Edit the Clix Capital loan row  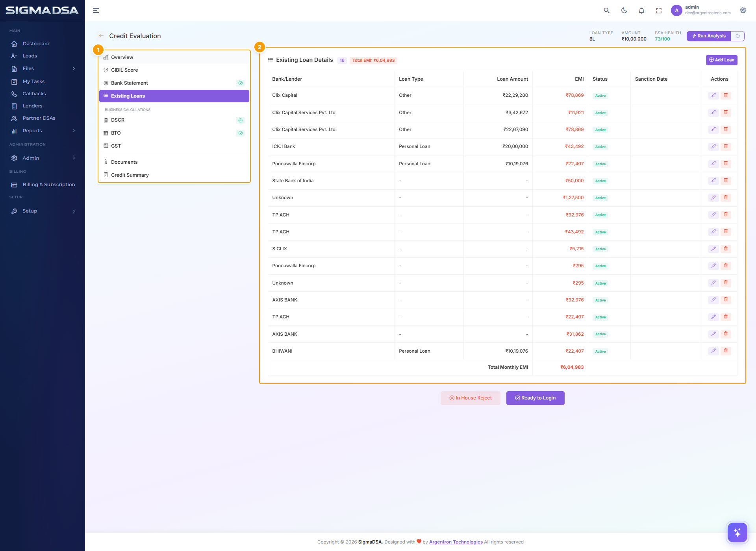tap(713, 95)
